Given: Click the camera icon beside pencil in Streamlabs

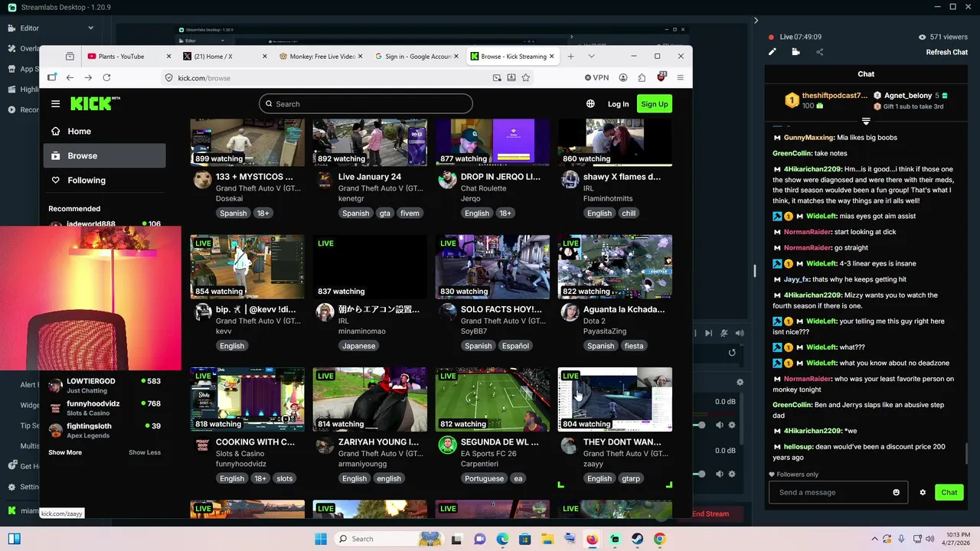Looking at the screenshot, I should tap(795, 52).
